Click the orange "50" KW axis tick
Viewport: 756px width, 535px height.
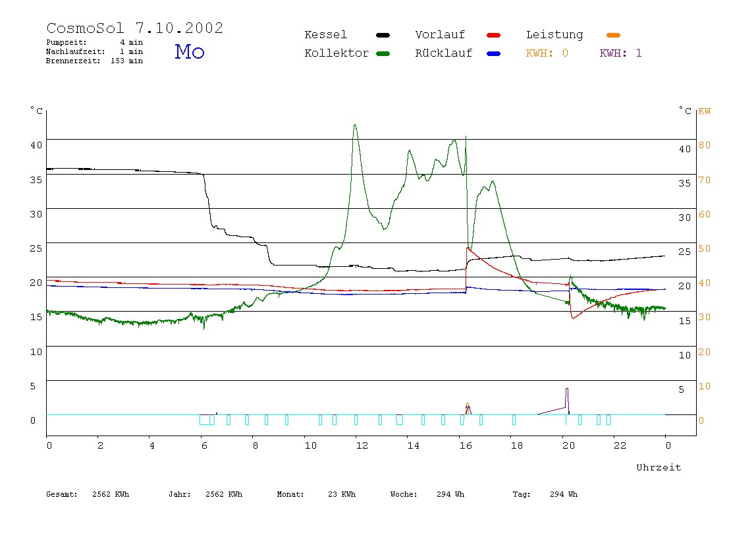[x=705, y=248]
